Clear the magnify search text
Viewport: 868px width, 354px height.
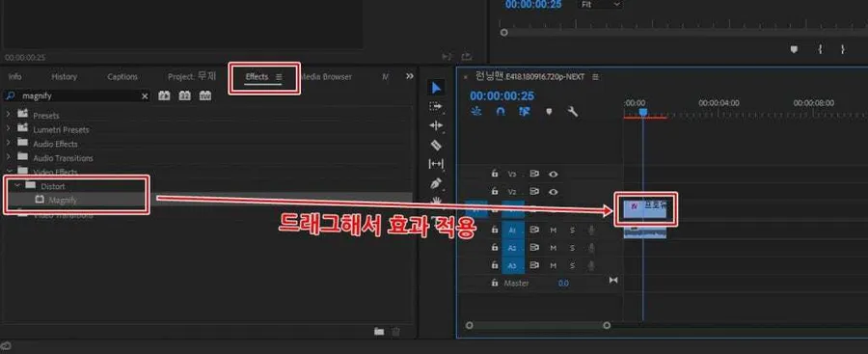tap(145, 95)
